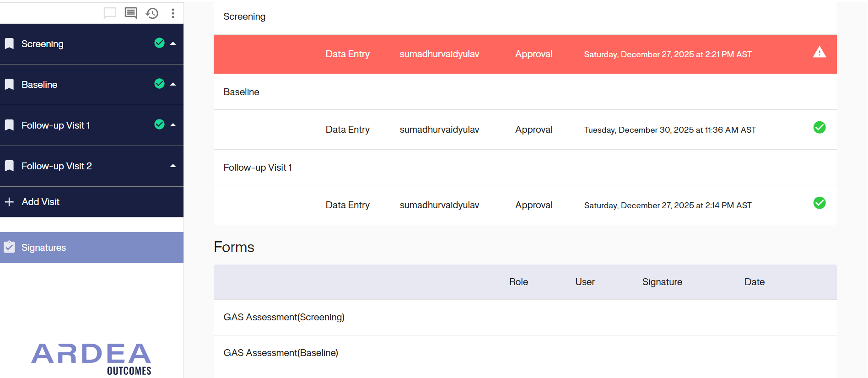Click the Baseline bookmark icon
The width and height of the screenshot is (868, 378).
coord(9,85)
